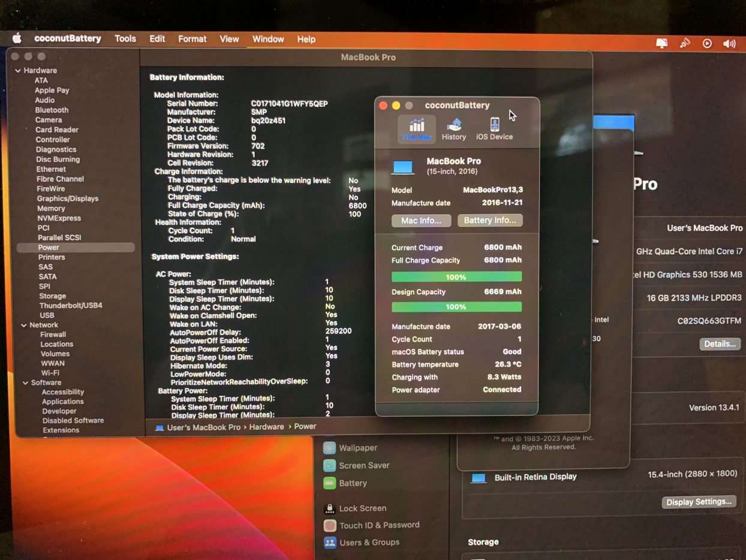Viewport: 746px width, 560px height.
Task: Click the screen mirroring menu bar icon
Action: pyautogui.click(x=661, y=43)
